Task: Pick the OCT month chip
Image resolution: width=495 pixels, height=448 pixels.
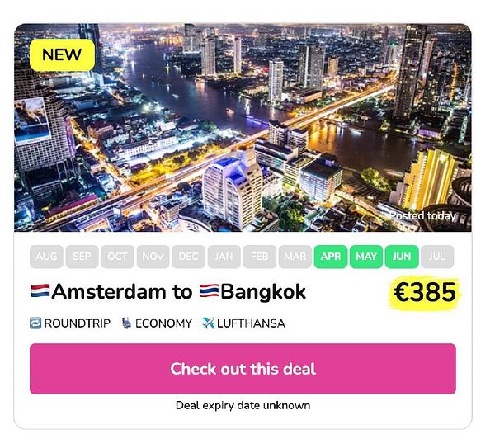Action: [x=117, y=257]
